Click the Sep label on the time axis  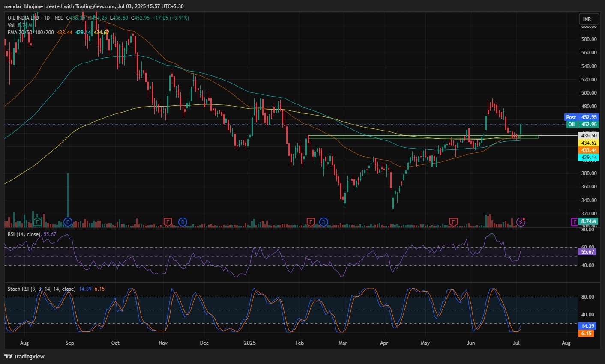point(70,343)
